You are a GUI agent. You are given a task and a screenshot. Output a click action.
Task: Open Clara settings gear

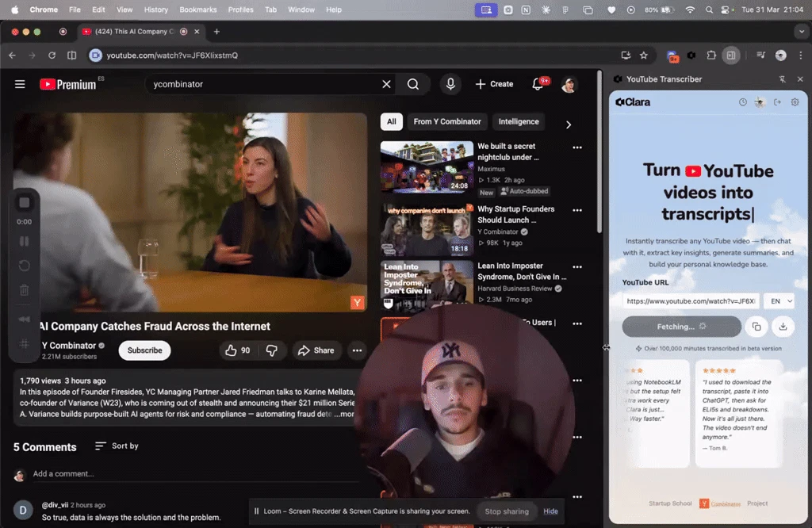(795, 102)
